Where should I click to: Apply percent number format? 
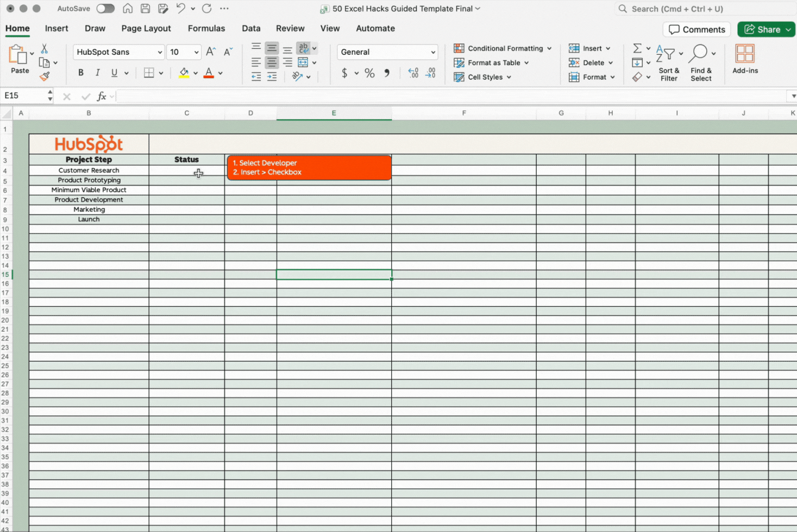(369, 73)
